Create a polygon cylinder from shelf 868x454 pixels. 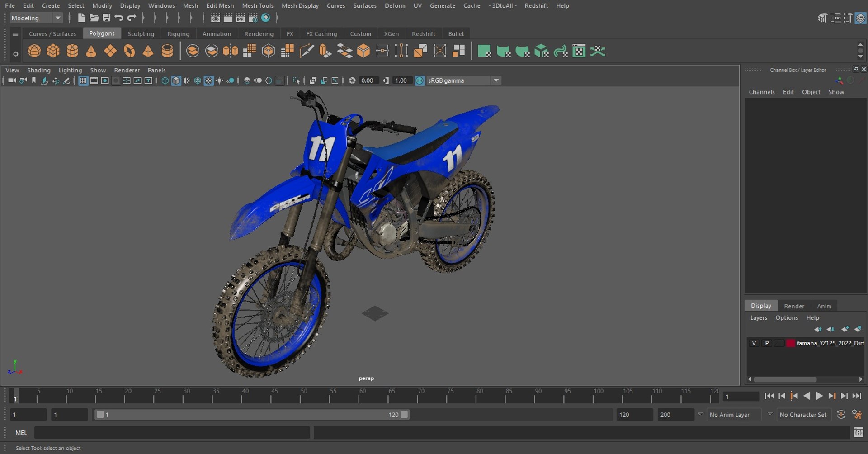pos(72,51)
